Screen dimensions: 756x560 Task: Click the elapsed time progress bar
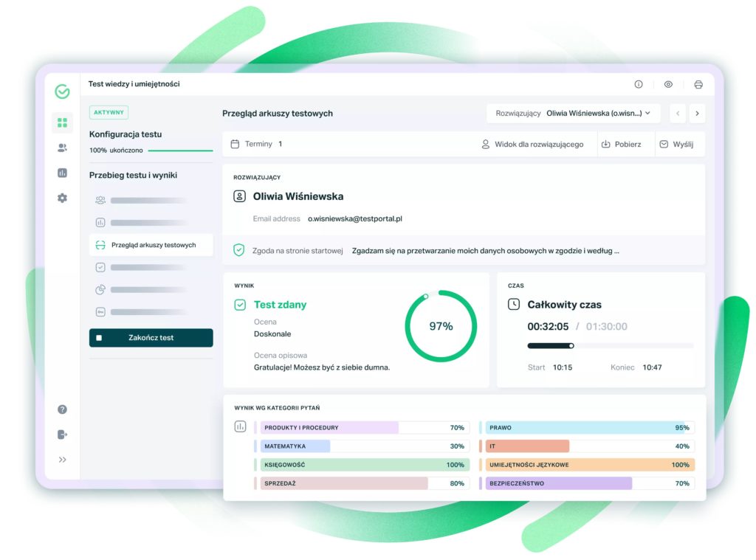pyautogui.click(x=611, y=345)
